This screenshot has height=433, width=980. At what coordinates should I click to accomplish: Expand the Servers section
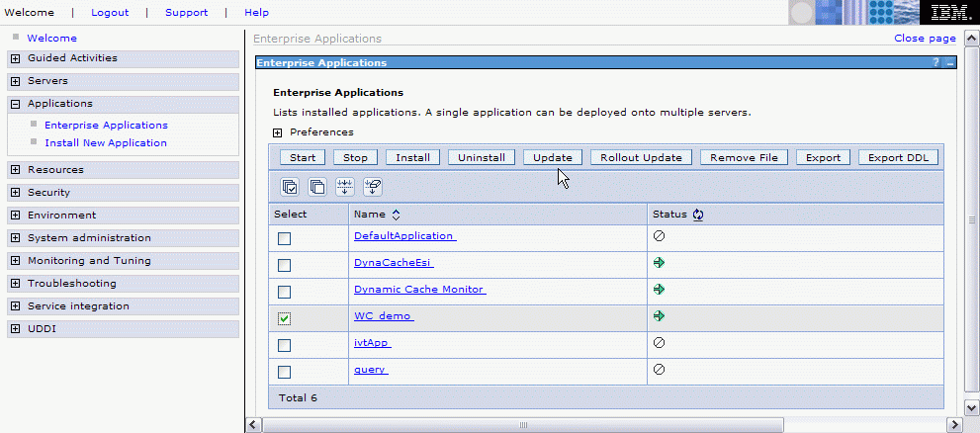point(16,81)
